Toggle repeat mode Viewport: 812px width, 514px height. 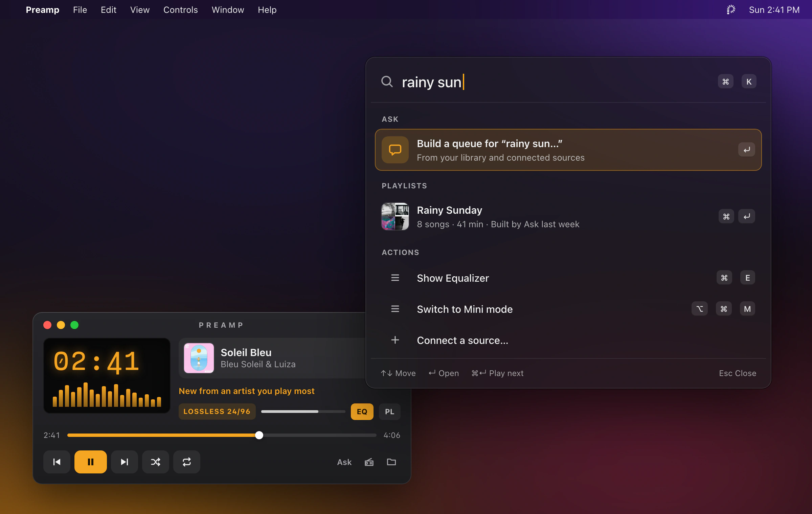coord(187,462)
